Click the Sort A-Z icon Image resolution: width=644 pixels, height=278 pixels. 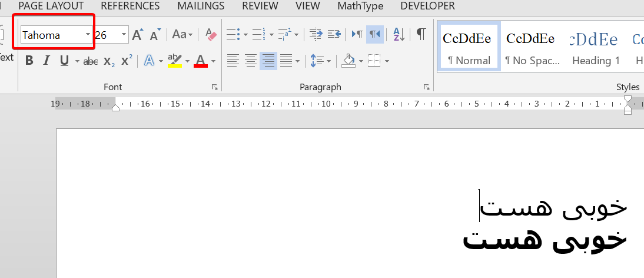399,34
